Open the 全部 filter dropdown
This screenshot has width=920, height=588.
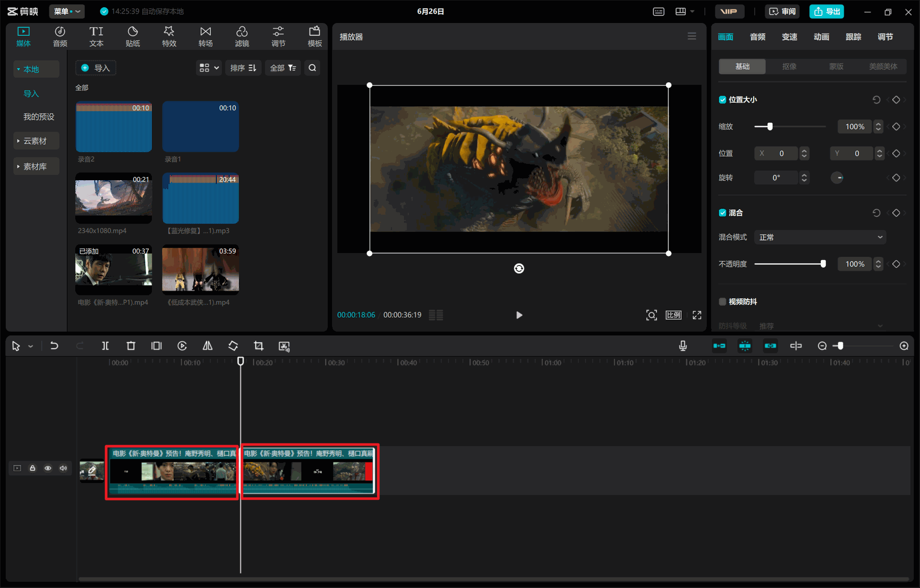pyautogui.click(x=283, y=68)
